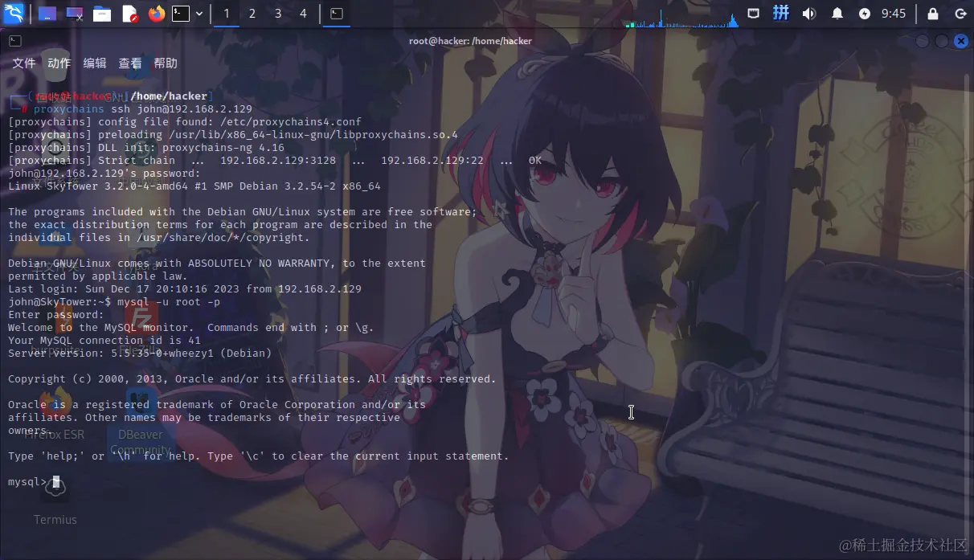Screen dimensions: 974x560
Task: Click the 'DLL init: proxychains-ng 4.16' line
Action: click(146, 148)
